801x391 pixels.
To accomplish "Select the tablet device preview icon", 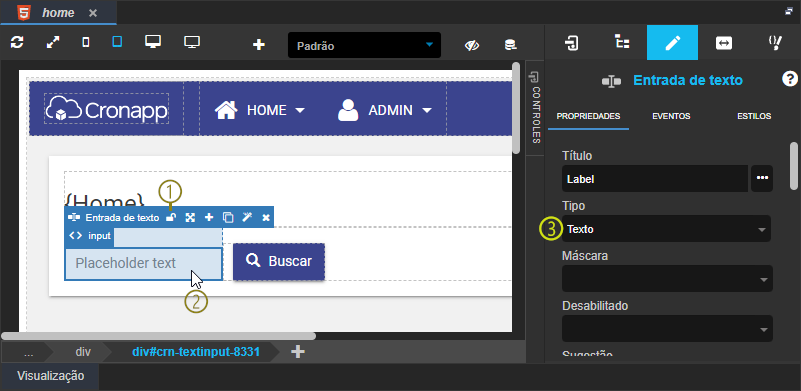I will 117,42.
